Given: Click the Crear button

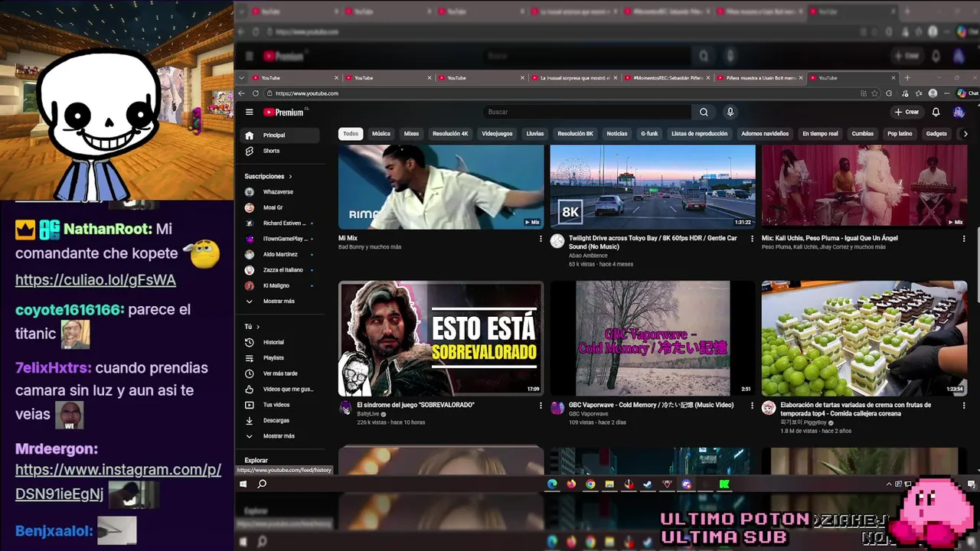Looking at the screenshot, I should point(906,112).
